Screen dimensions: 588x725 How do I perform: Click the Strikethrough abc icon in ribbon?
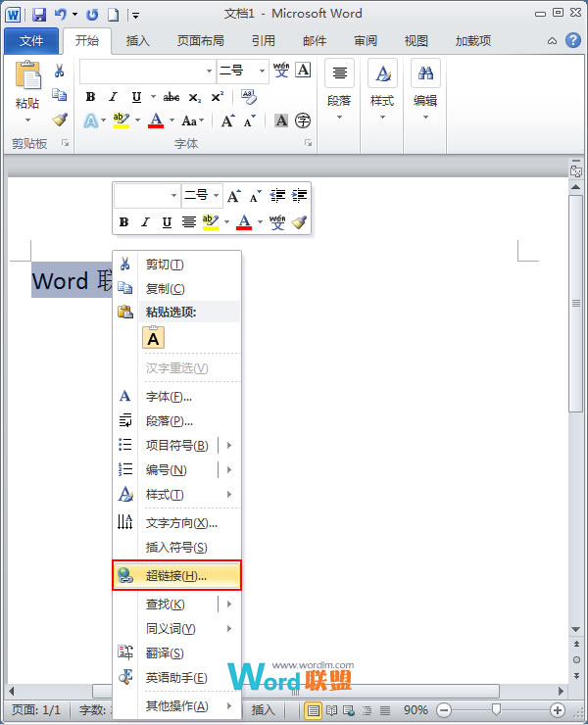[x=171, y=96]
